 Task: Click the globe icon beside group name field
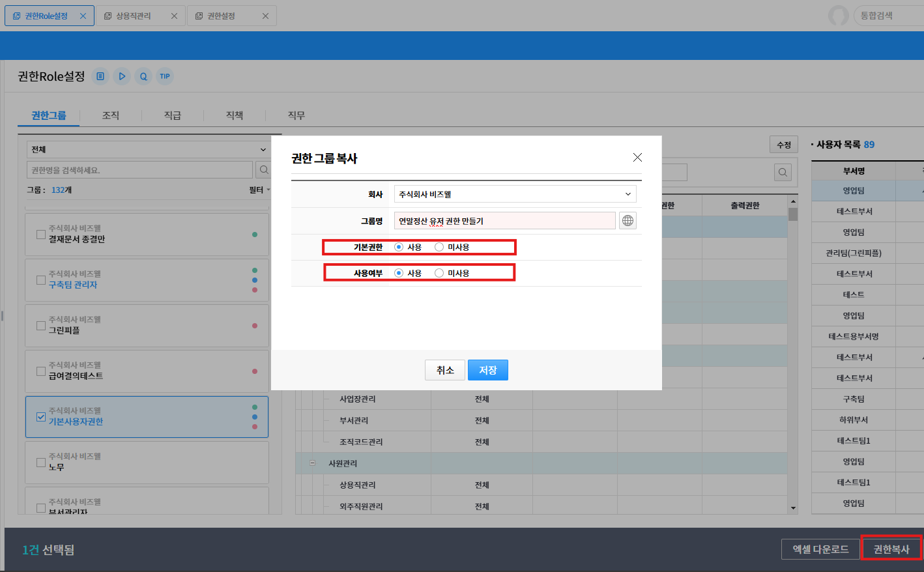[x=628, y=221]
